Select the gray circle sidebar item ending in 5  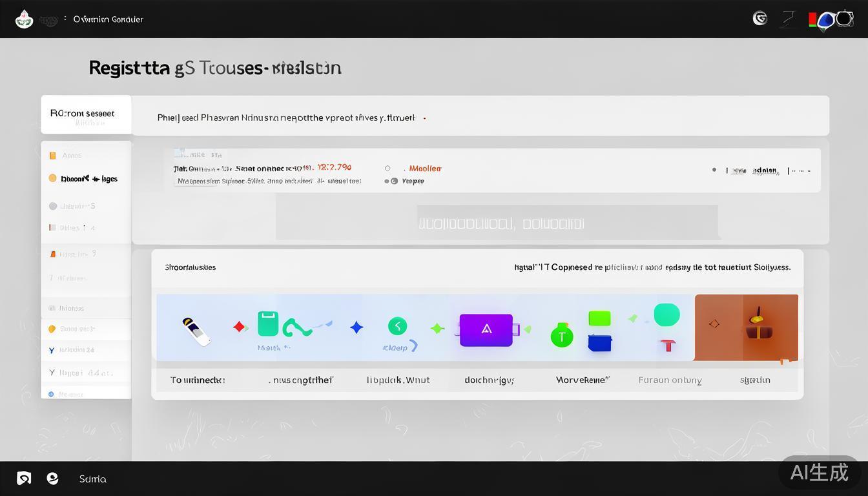[x=53, y=206]
